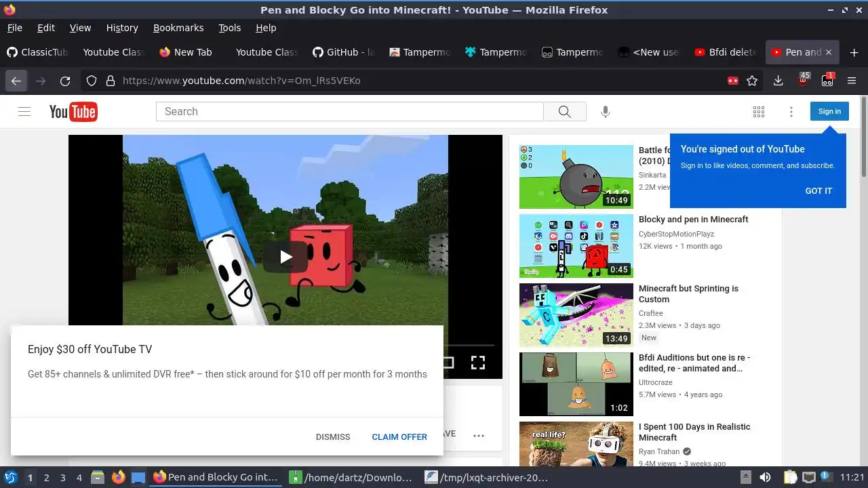Open file manager from taskbar quick launch
Image resolution: width=868 pixels, height=488 pixels.
[98, 477]
